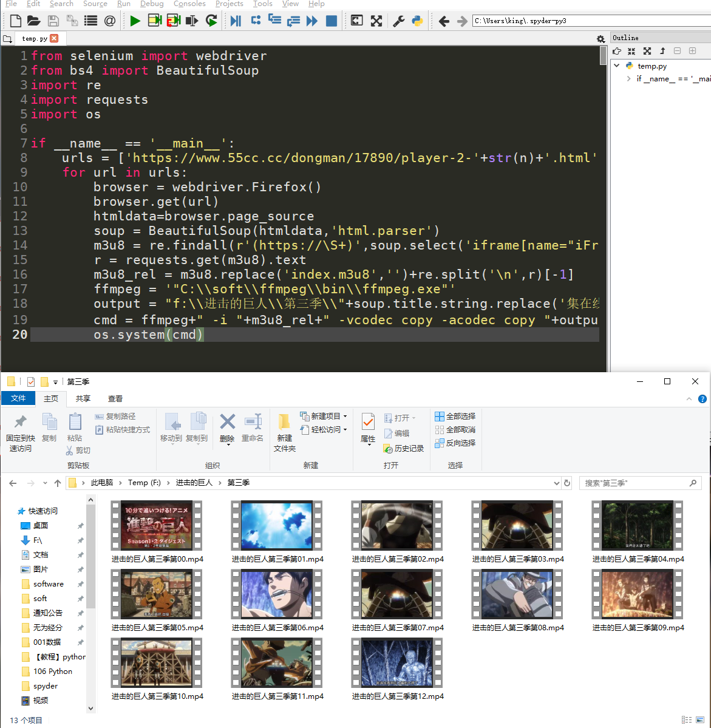Expand all items in Outline pane
Viewport: 711px width, 728px height.
pyautogui.click(x=647, y=51)
